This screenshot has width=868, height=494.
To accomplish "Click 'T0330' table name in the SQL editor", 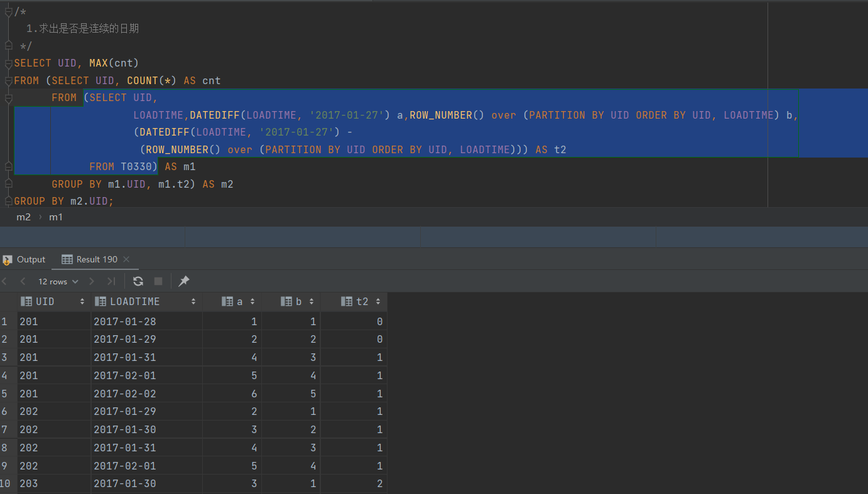I will point(136,166).
